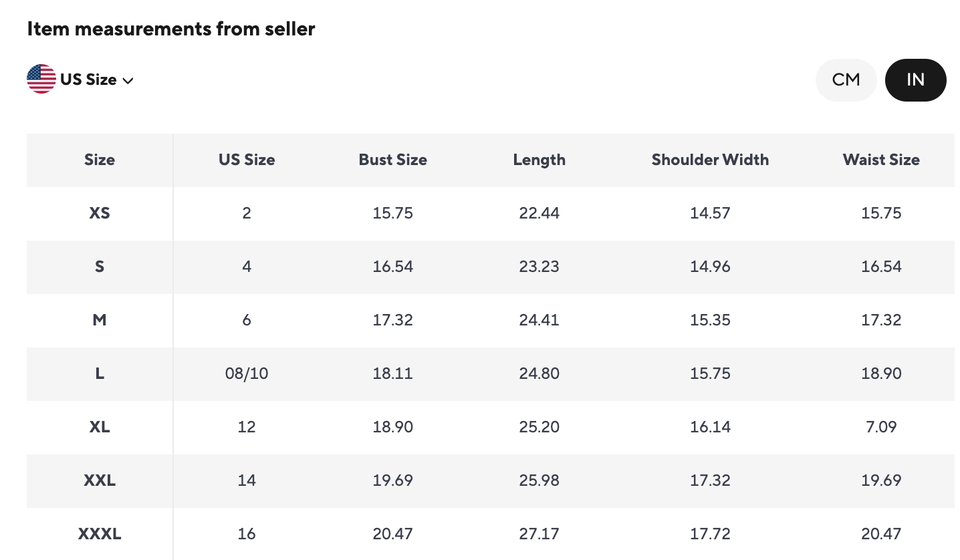The image size is (960, 560).
Task: Select the XXL size row label
Action: tap(100, 480)
